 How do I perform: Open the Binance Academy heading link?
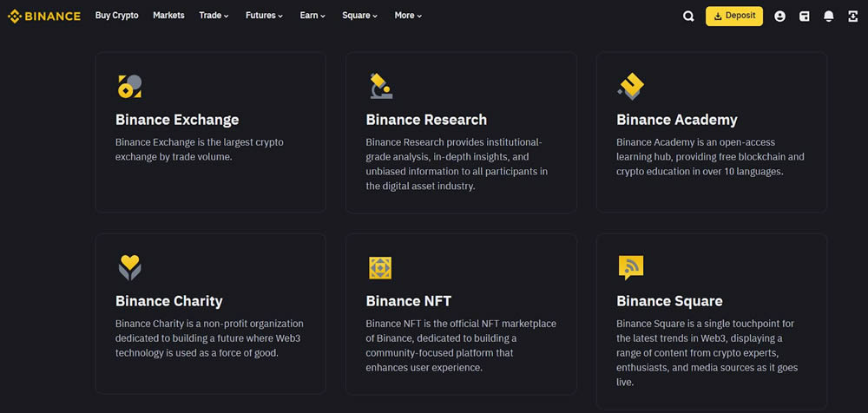[676, 120]
